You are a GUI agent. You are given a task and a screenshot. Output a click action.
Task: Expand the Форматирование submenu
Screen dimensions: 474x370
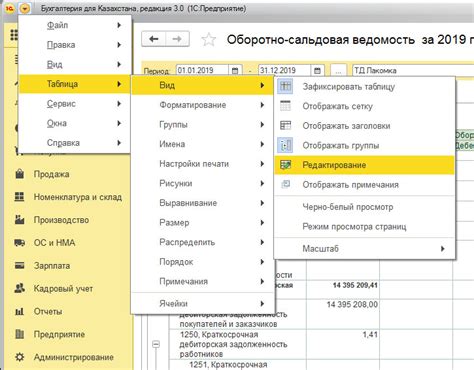point(203,105)
